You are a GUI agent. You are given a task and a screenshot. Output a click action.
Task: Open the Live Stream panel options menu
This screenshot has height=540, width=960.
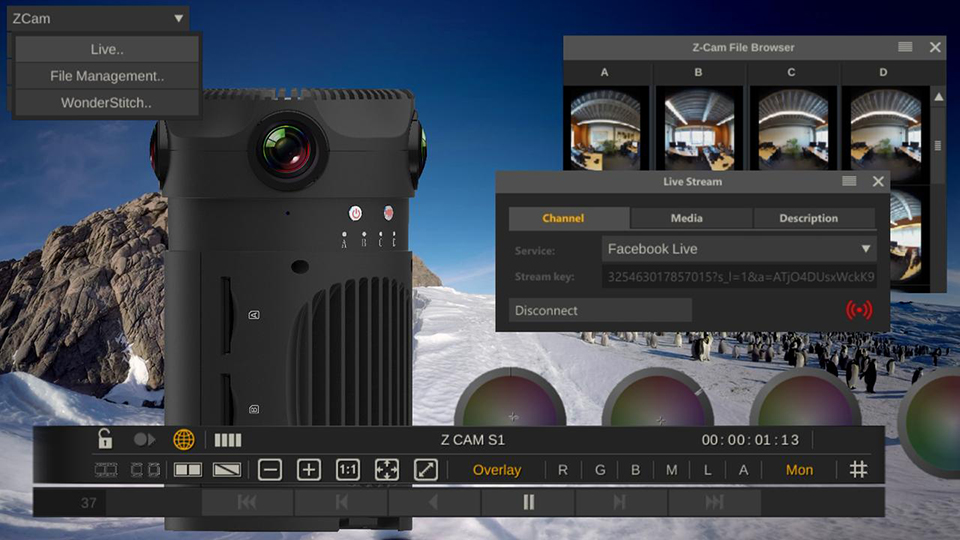click(x=849, y=181)
